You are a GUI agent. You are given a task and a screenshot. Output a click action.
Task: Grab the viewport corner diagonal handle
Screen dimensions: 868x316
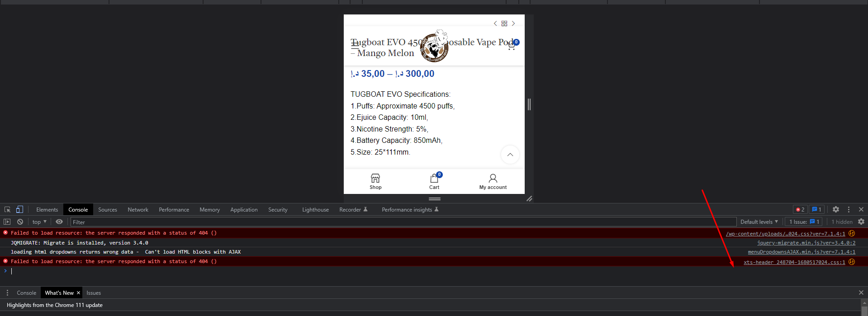529,199
